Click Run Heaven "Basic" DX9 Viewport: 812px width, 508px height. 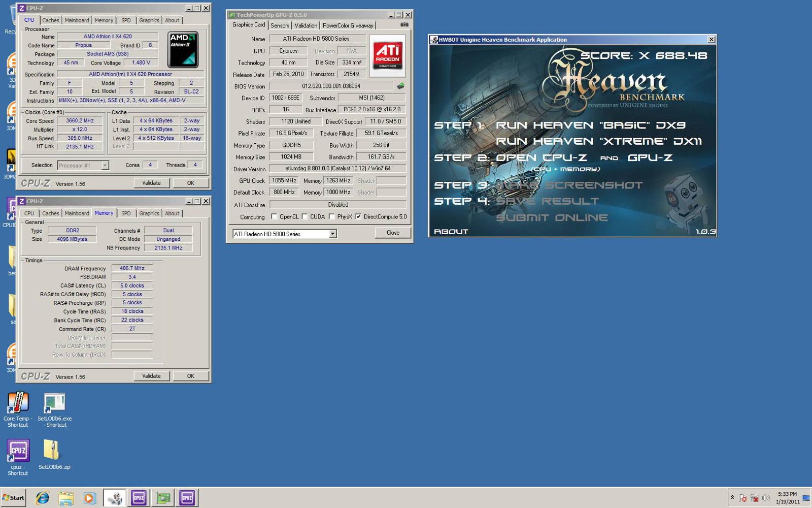pyautogui.click(x=590, y=125)
